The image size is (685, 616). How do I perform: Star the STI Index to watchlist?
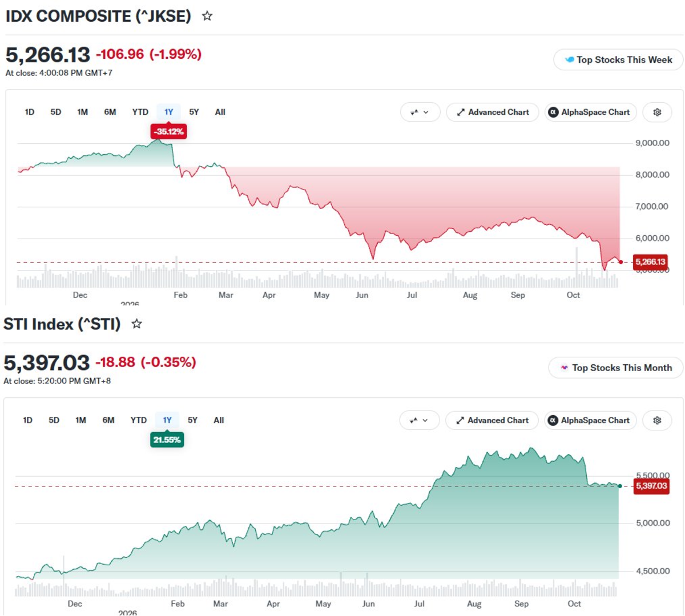tap(136, 324)
